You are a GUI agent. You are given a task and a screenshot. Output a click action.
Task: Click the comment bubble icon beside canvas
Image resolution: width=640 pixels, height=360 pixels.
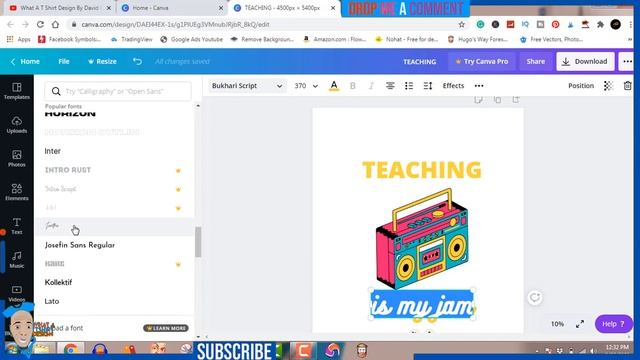pyautogui.click(x=535, y=298)
